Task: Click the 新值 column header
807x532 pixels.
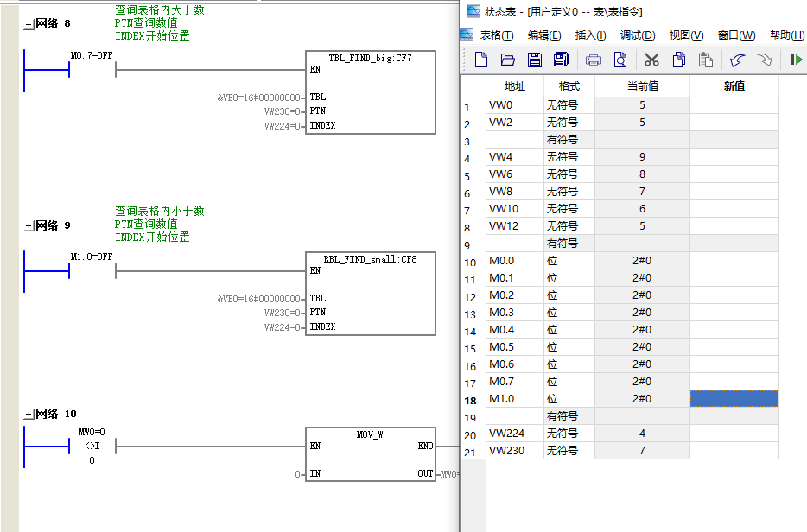Action: click(x=734, y=85)
